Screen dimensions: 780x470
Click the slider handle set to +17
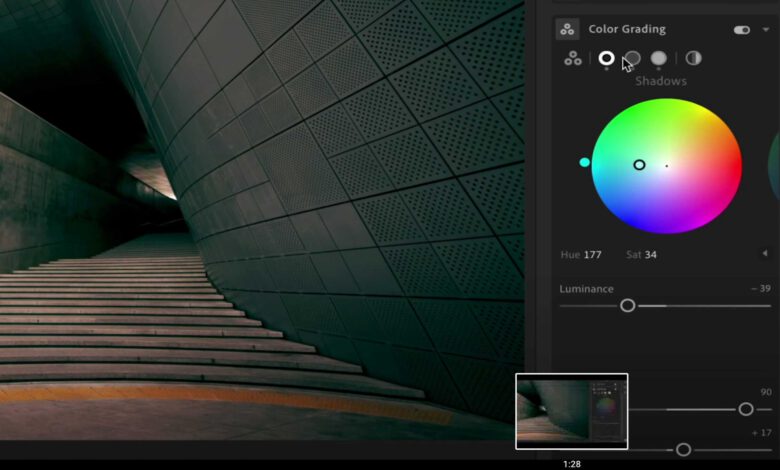683,450
